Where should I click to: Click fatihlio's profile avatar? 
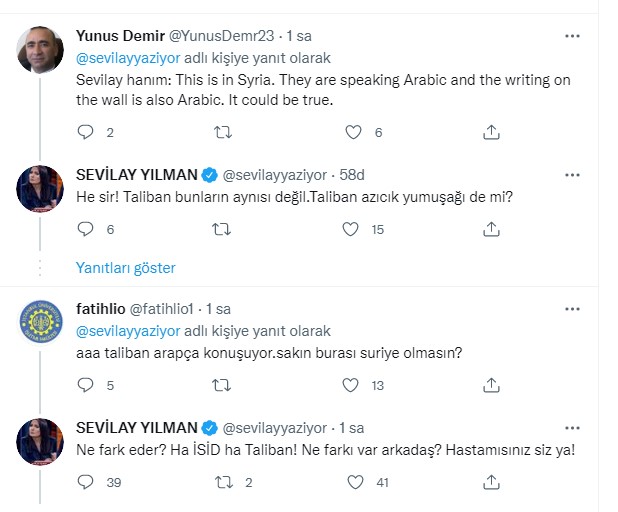click(42, 326)
